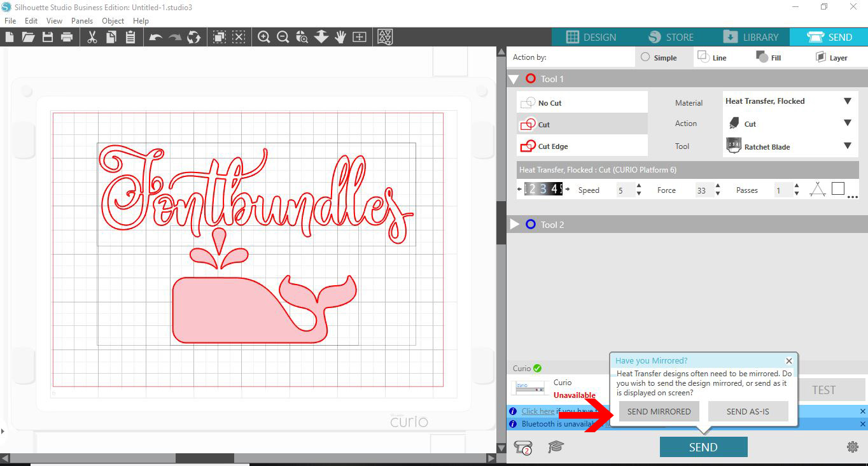
Task: Open send settings with the gear icon
Action: 853,447
